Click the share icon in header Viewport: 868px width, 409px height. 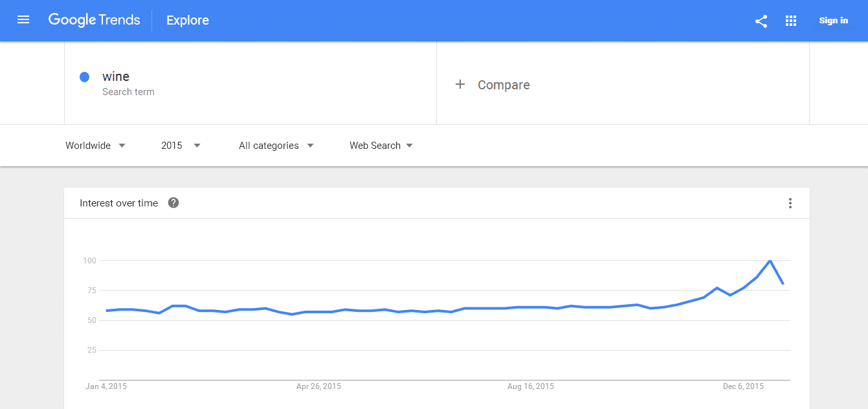pos(761,21)
